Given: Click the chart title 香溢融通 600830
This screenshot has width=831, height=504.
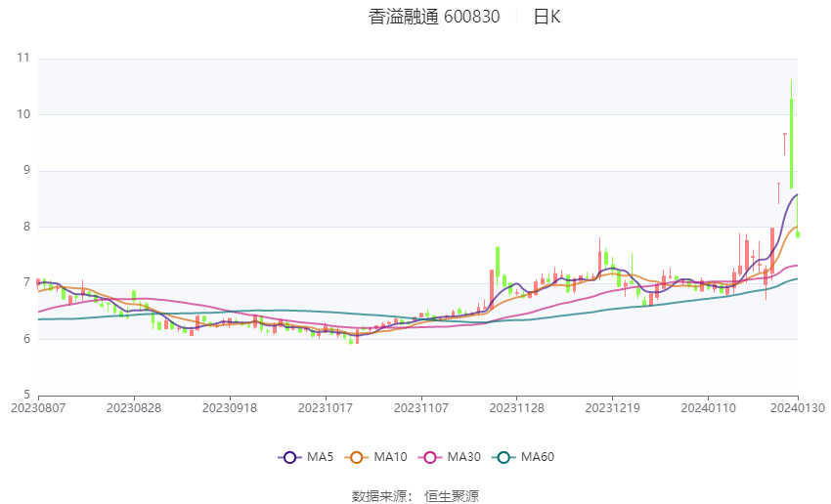Looking at the screenshot, I should coord(434,17).
